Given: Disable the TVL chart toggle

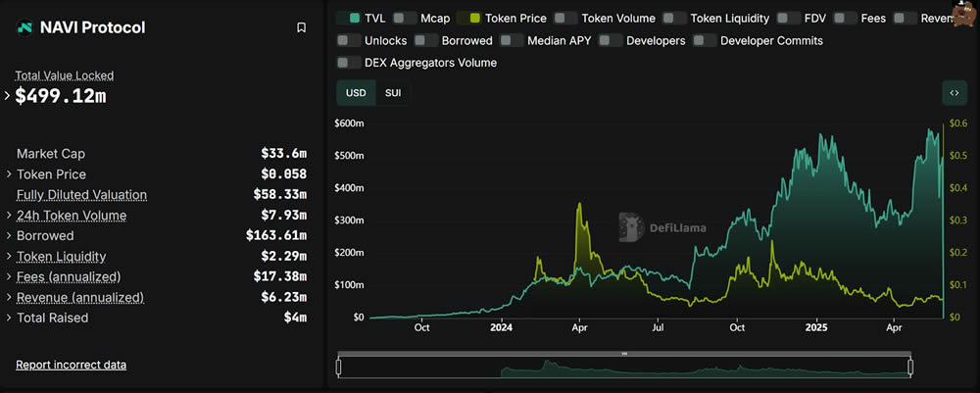Looking at the screenshot, I should pyautogui.click(x=347, y=18).
